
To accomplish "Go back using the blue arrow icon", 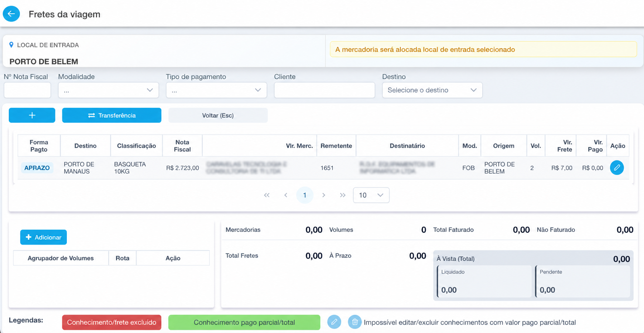I will (x=11, y=14).
